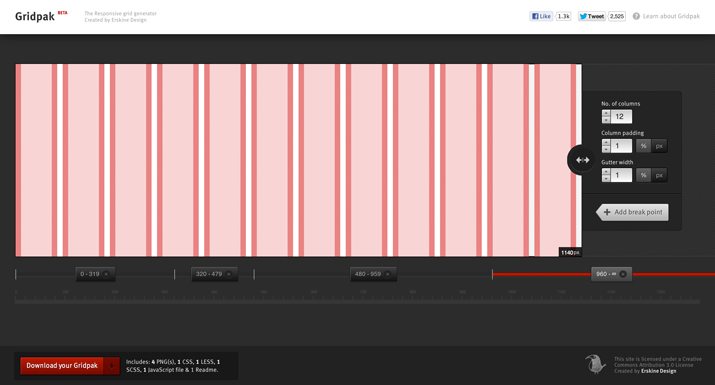
Task: Click the Erskine bird logo
Action: (x=595, y=364)
